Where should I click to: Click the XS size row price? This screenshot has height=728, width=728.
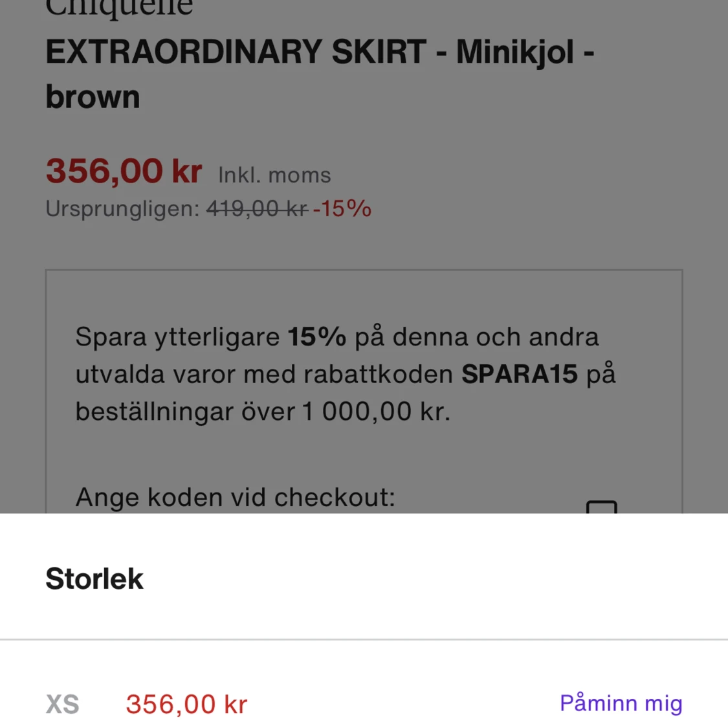[186, 704]
